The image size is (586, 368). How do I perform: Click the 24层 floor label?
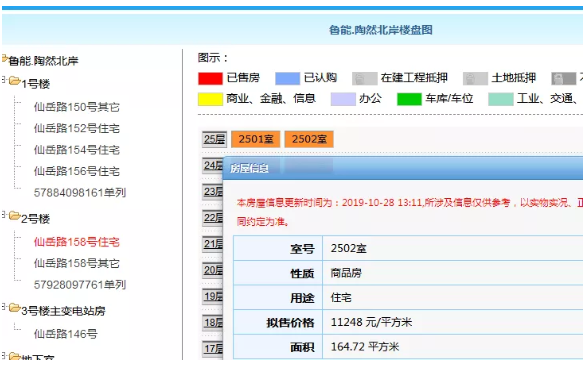pos(213,166)
